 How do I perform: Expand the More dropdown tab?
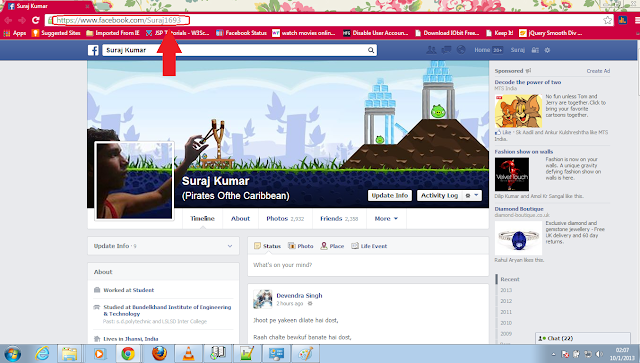point(386,218)
